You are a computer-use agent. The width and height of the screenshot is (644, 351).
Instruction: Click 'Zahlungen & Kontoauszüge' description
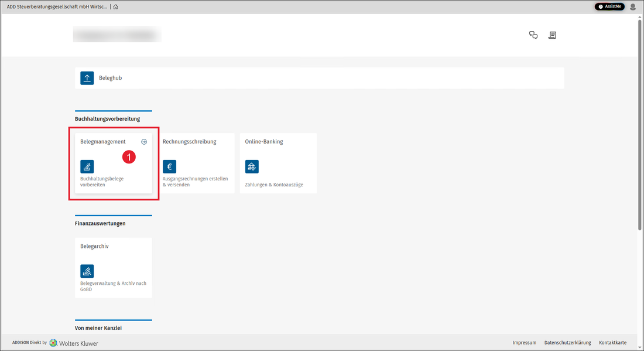tap(274, 185)
